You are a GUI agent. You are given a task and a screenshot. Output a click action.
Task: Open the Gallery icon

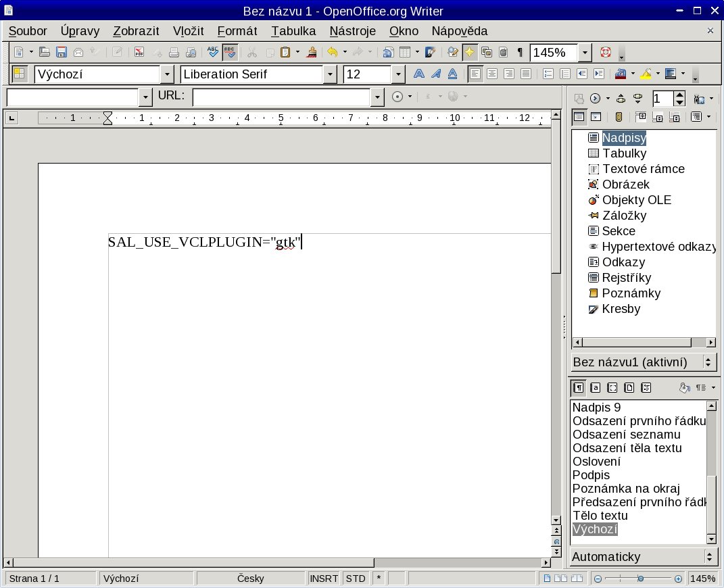tap(486, 52)
